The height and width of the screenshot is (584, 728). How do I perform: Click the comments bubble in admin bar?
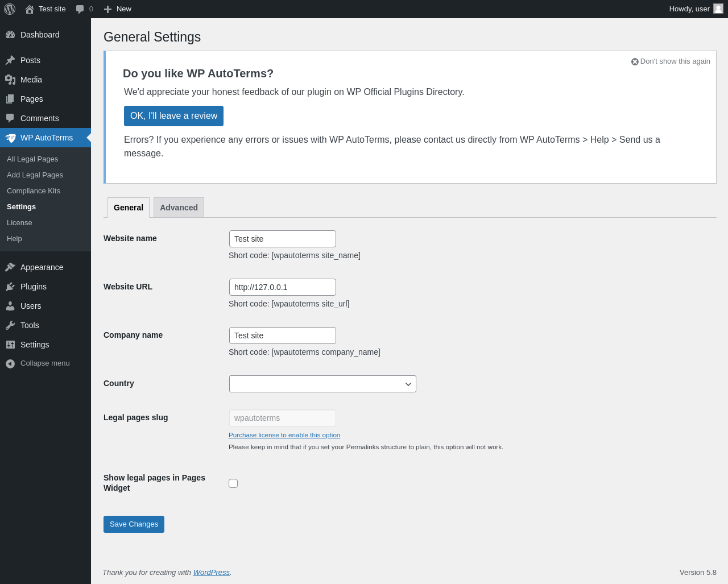[x=80, y=9]
